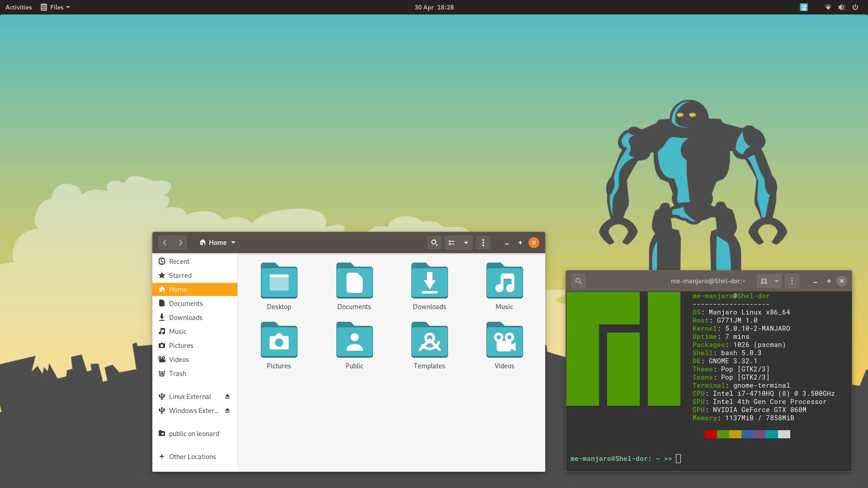Select the Recent item in the Files sidebar
This screenshot has height=488, width=868.
(x=179, y=261)
